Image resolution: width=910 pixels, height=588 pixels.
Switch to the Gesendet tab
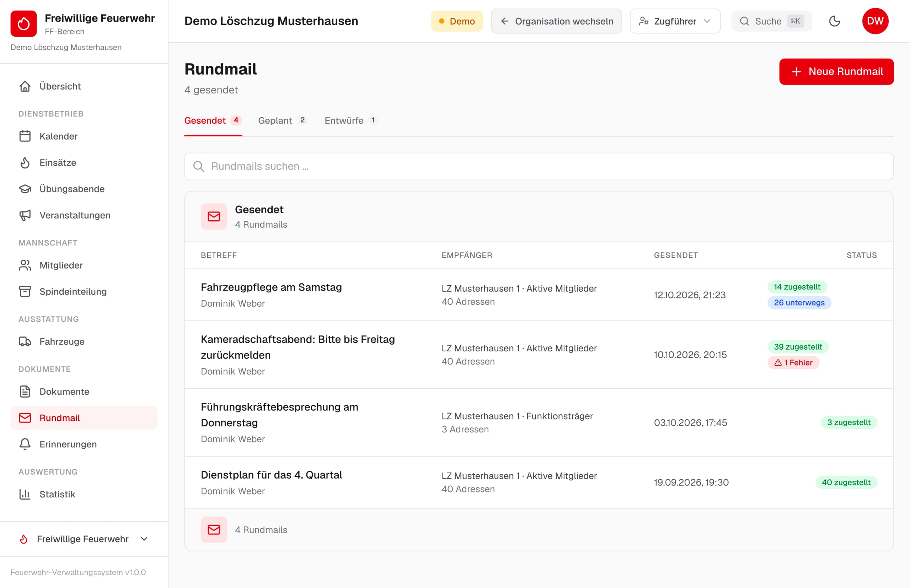coord(213,121)
